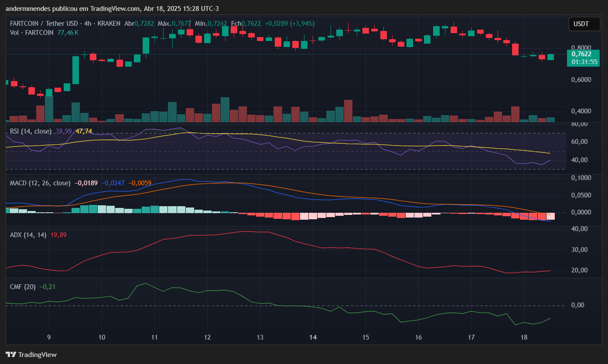Click the 0,8000 price axis label
This screenshot has width=608, height=364.
[581, 48]
